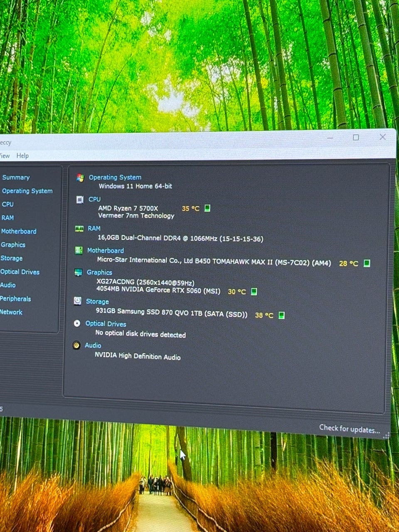Click the NVIDIA High Definition Audio text

(138, 356)
